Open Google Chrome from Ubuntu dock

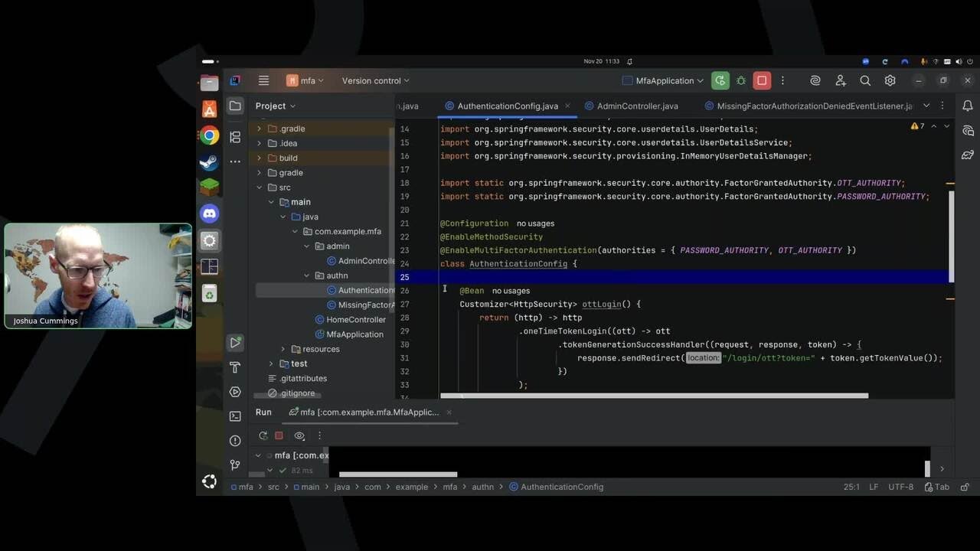click(209, 135)
